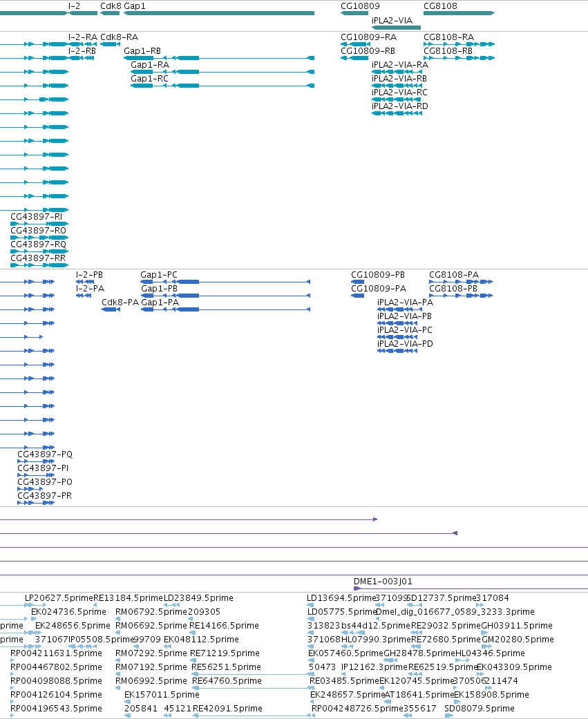
Task: Click protein iPLA2-VIA-PB
Action: [397, 323]
